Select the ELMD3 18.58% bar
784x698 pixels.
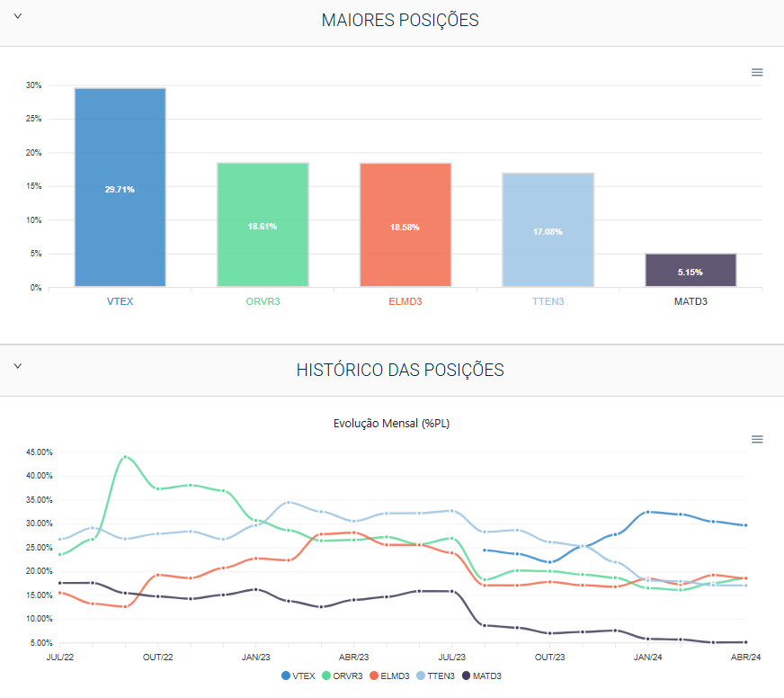pyautogui.click(x=405, y=225)
